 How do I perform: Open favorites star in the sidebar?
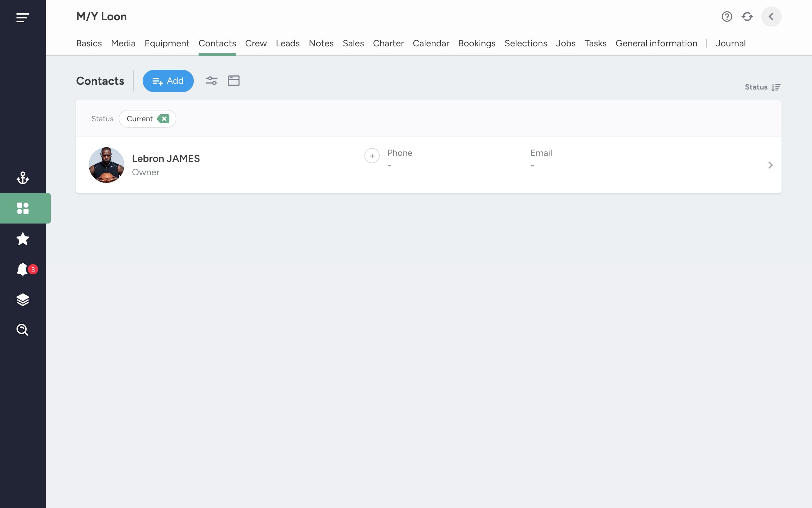coord(23,239)
